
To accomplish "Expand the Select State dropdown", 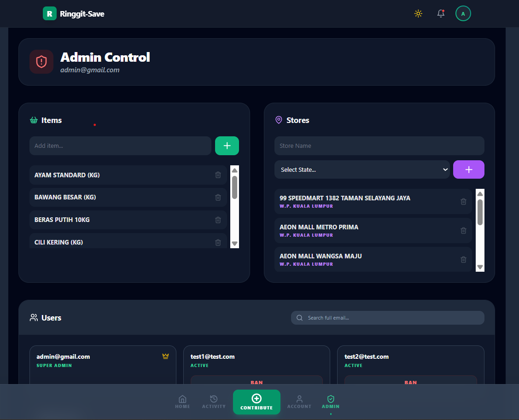I will pos(362,169).
